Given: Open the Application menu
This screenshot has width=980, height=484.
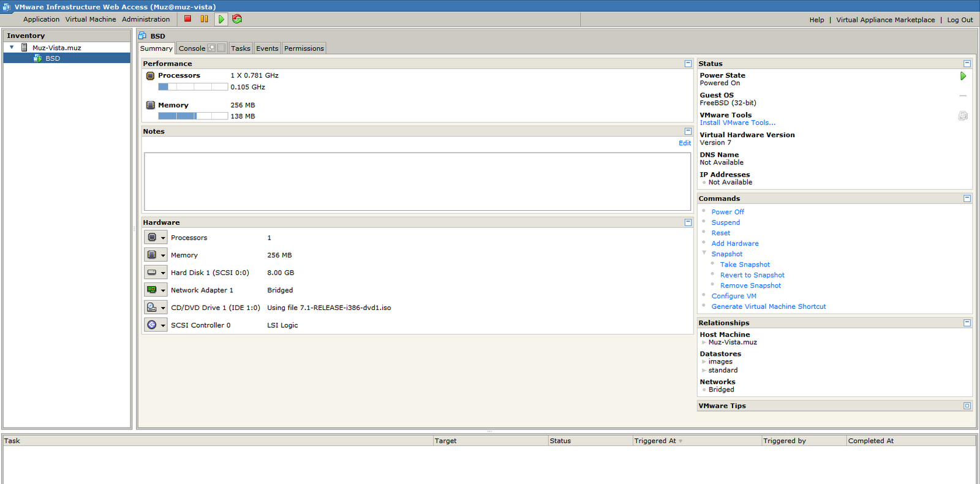Looking at the screenshot, I should 41,19.
